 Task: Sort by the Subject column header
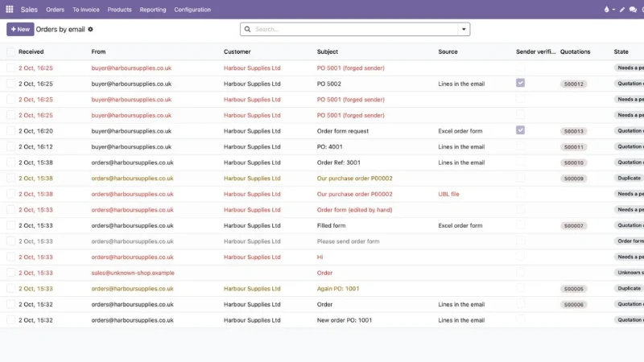(x=328, y=51)
